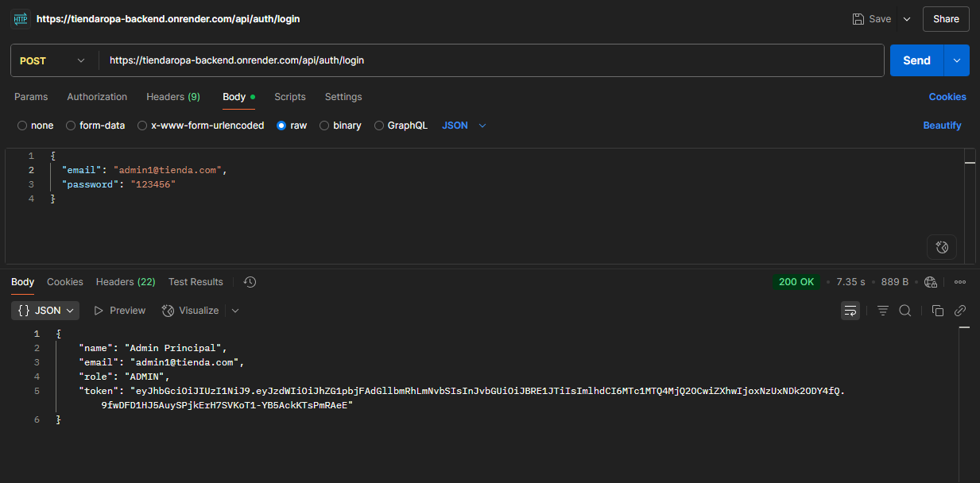Choose x-www-form-urlencoded body option

point(142,126)
